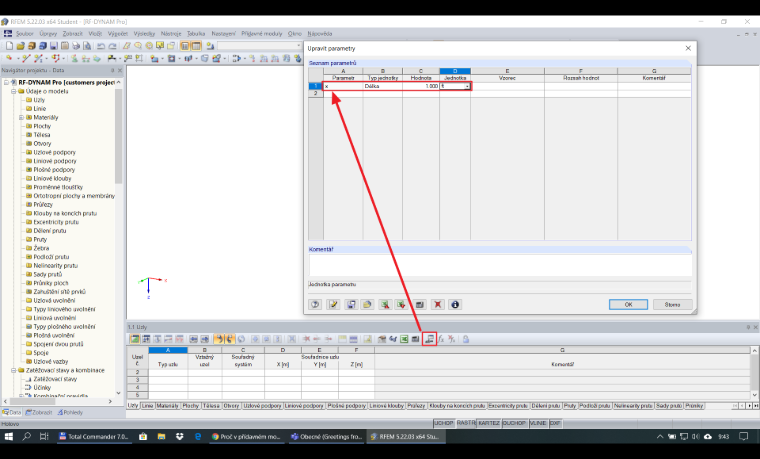Click the fx formula icon in table toolbar
760x459 pixels.
(x=441, y=339)
